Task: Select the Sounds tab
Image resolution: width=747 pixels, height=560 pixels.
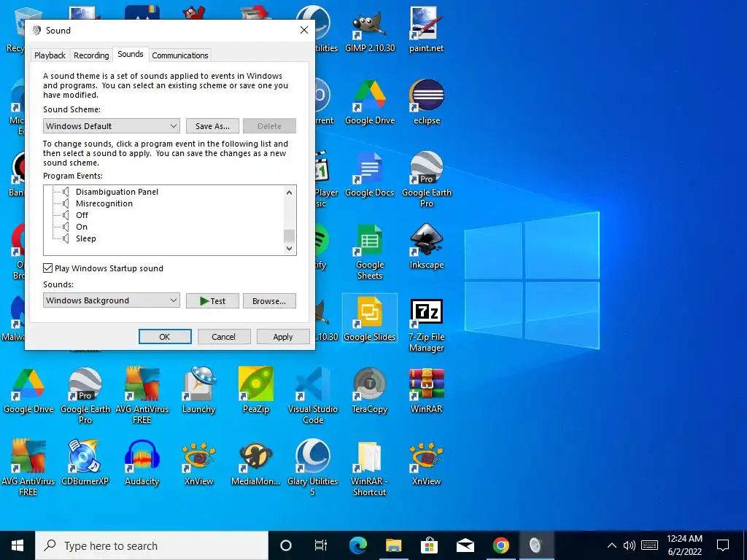Action: coord(131,54)
